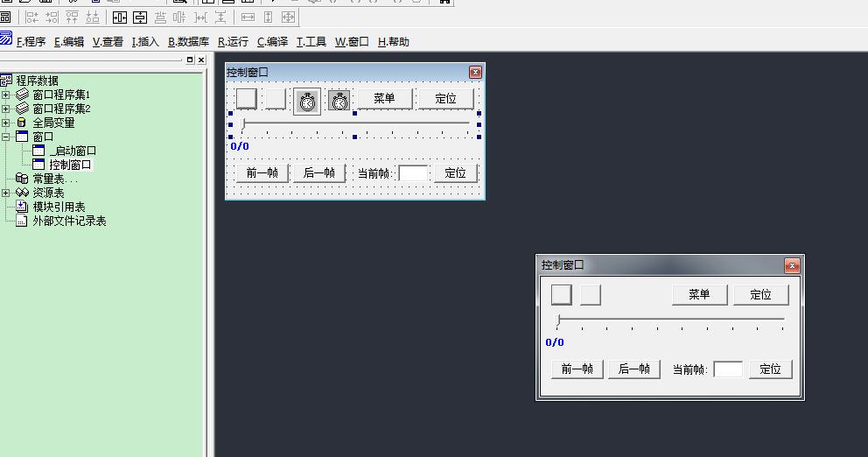Open the R.运行 menu
The width and height of the screenshot is (868, 457).
click(233, 41)
